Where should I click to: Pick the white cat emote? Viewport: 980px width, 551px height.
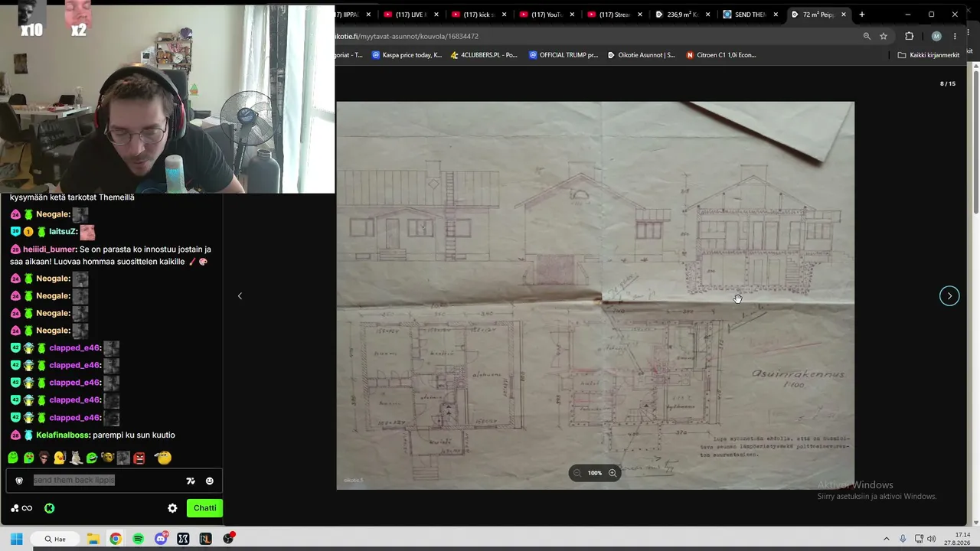(x=76, y=458)
